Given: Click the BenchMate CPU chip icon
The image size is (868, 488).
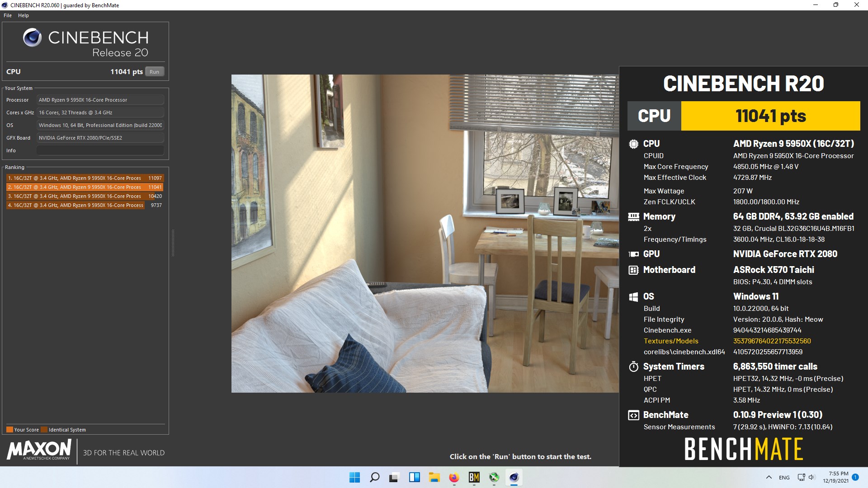Looking at the screenshot, I should tap(633, 144).
